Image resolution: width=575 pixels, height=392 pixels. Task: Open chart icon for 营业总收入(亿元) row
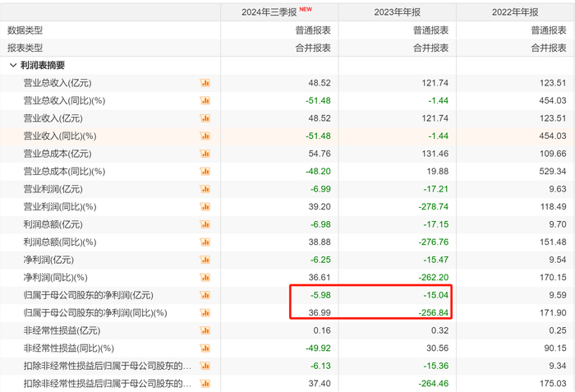pos(205,83)
